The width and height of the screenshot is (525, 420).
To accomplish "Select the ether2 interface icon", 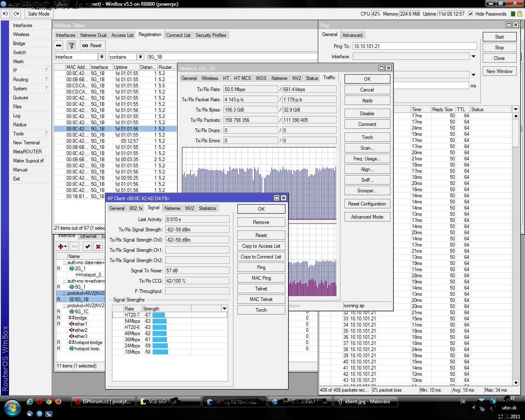I will coord(71,330).
